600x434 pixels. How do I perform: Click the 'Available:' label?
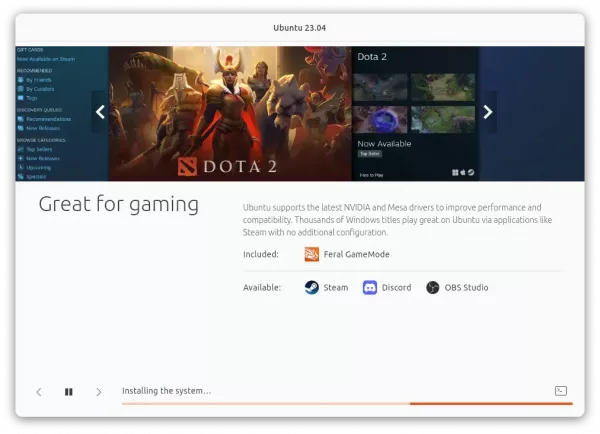click(262, 287)
